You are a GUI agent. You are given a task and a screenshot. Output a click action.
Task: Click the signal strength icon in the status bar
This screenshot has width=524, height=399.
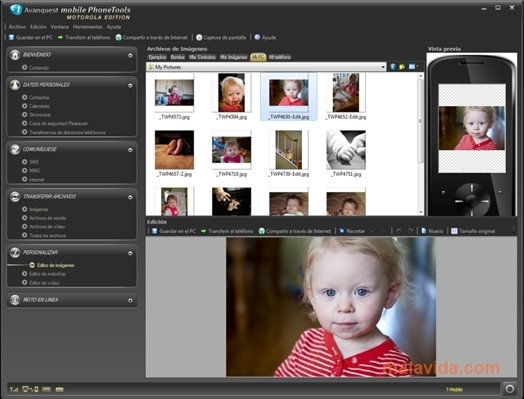[x=14, y=389]
